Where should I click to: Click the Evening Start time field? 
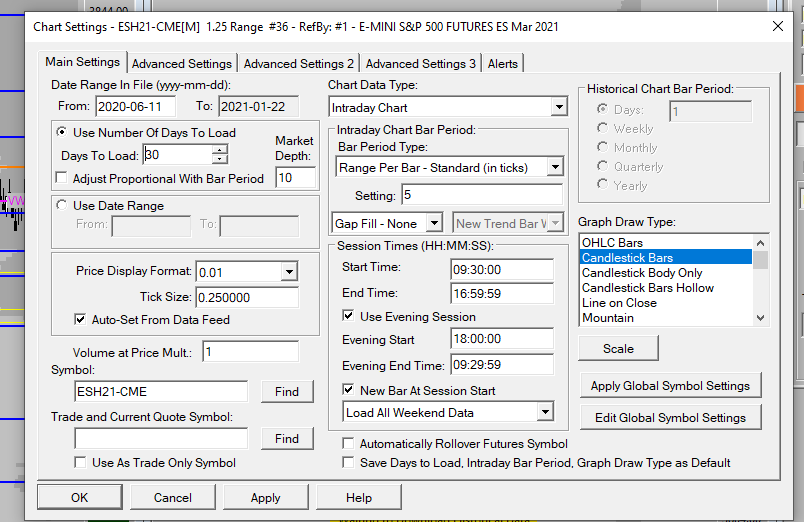tap(502, 338)
